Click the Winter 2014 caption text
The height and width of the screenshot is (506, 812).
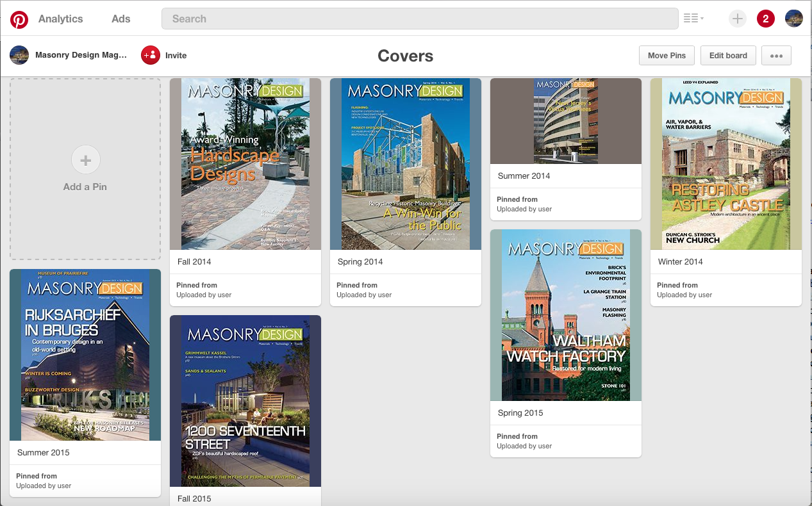(681, 261)
